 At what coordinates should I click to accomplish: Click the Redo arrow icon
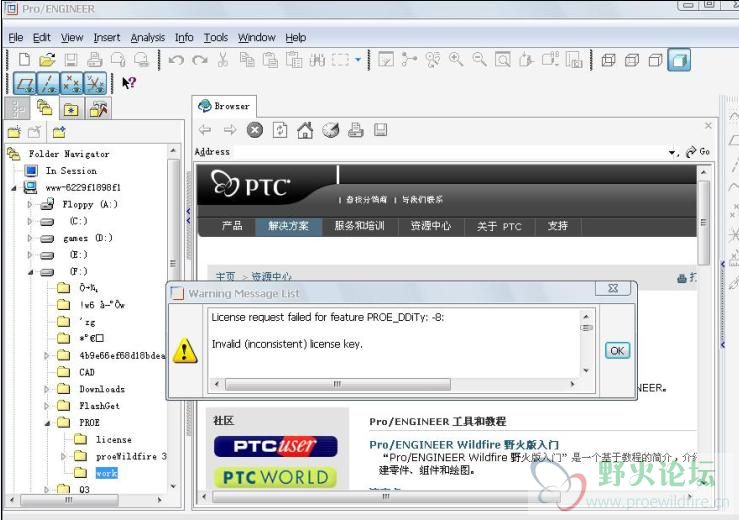[x=200, y=60]
